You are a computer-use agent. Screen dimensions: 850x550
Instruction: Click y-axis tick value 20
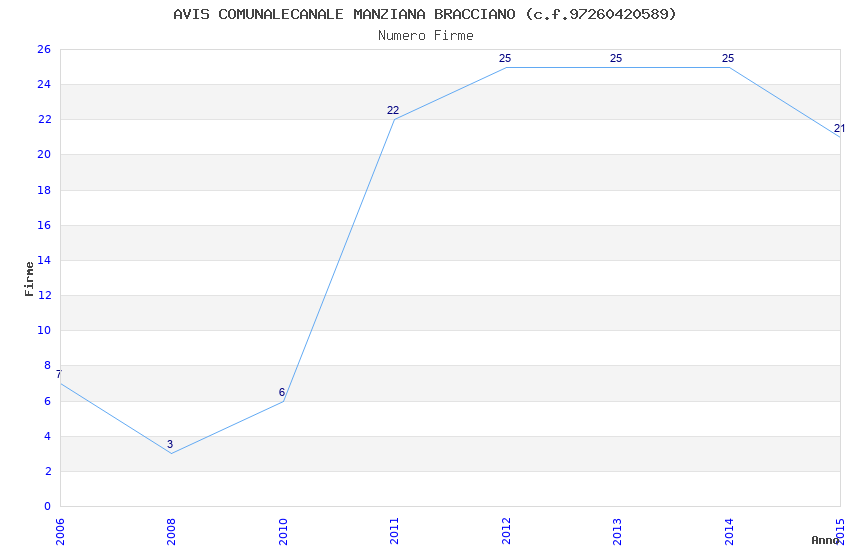point(44,155)
